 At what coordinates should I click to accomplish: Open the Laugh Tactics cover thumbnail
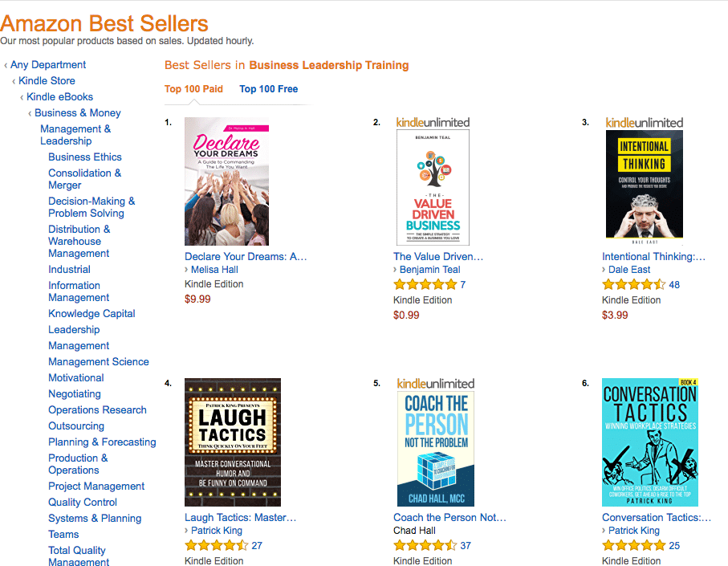(x=233, y=442)
